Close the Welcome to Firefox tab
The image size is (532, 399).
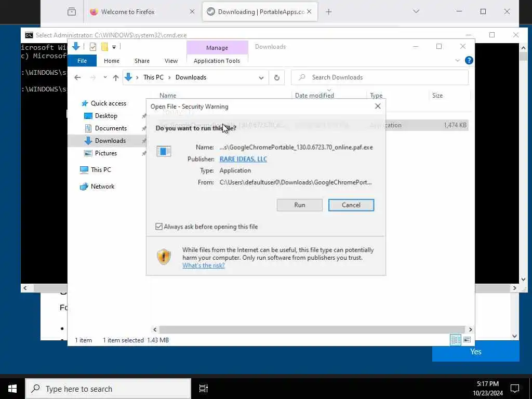coord(192,12)
